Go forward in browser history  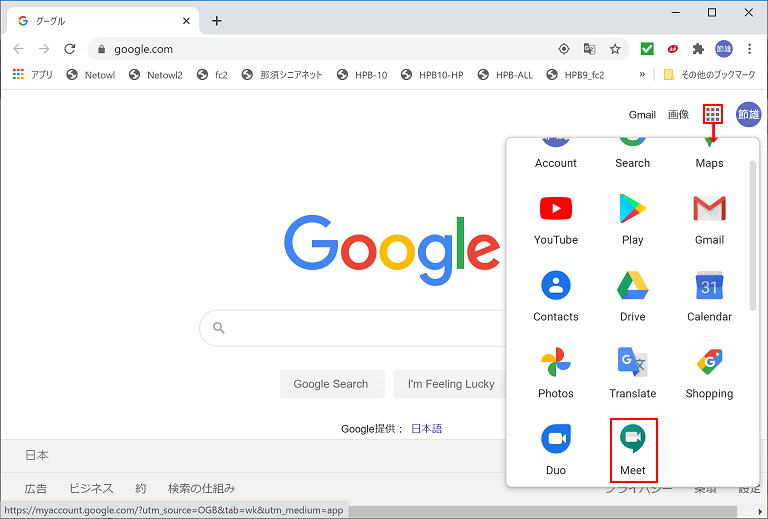[x=44, y=49]
